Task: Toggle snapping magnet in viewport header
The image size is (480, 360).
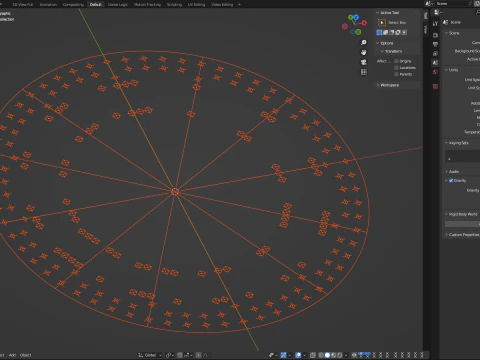Action: click(180, 355)
